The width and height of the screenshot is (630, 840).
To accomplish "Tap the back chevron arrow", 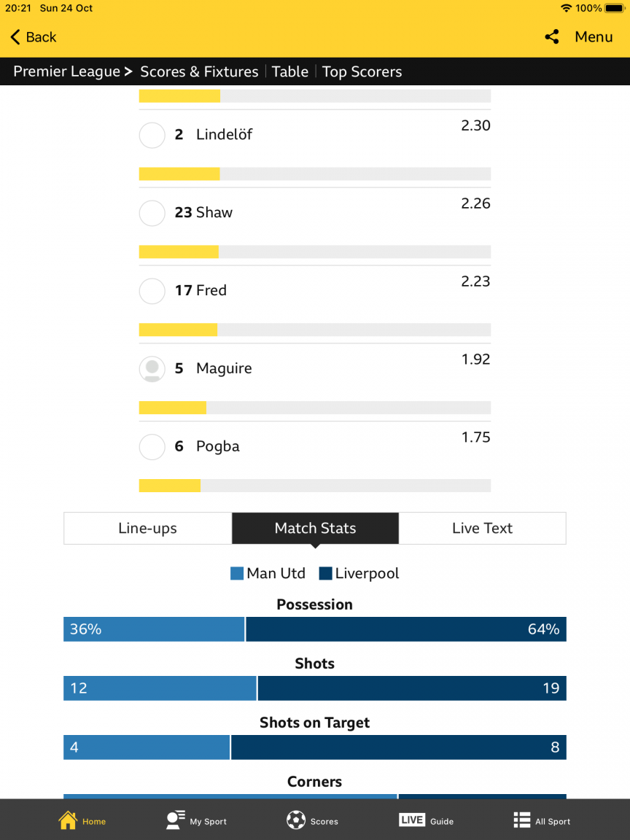I will 15,37.
